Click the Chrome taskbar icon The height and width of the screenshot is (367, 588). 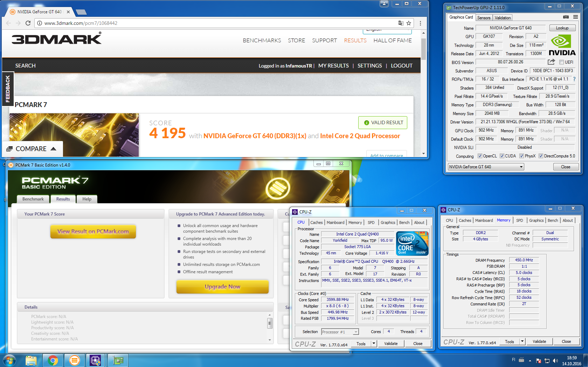[53, 360]
